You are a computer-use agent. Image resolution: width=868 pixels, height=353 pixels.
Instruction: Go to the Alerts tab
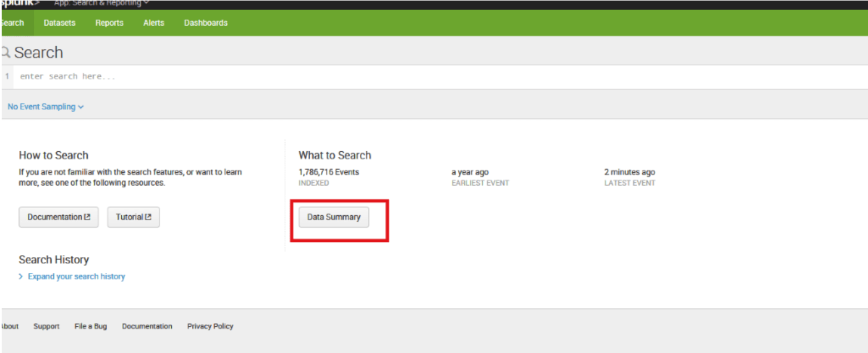[153, 23]
